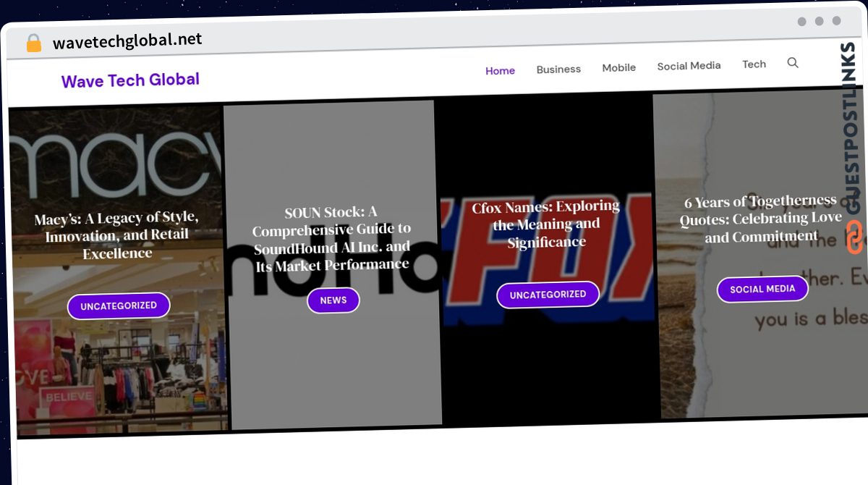Open the Tech menu item
This screenshot has height=485, width=868.
click(754, 64)
